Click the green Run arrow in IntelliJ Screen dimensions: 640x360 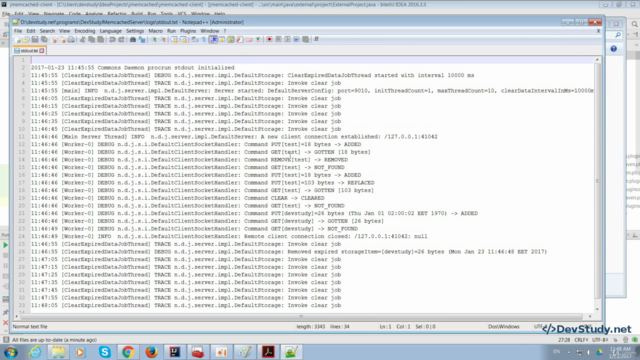pos(5,245)
